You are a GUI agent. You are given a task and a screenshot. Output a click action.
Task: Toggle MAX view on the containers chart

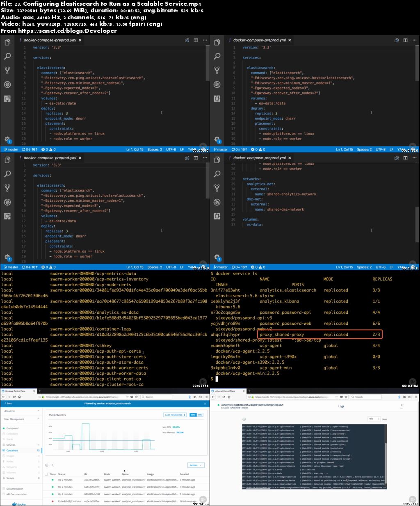point(193,415)
